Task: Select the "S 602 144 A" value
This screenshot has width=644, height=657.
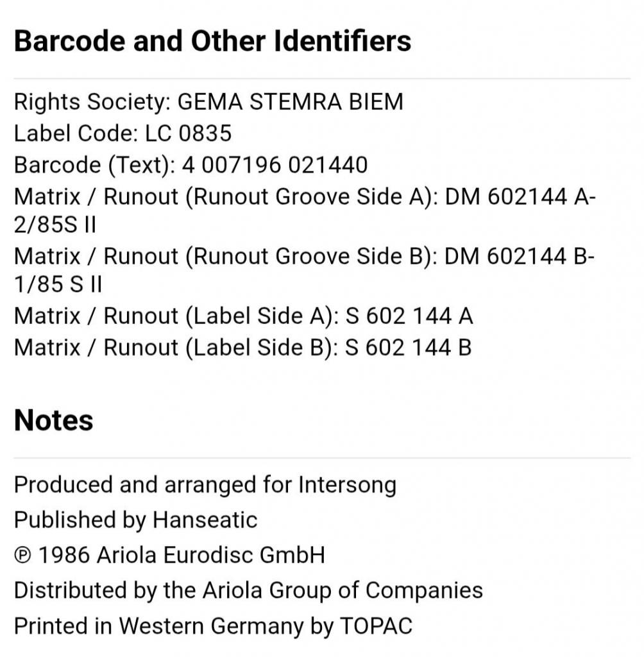Action: (x=409, y=316)
